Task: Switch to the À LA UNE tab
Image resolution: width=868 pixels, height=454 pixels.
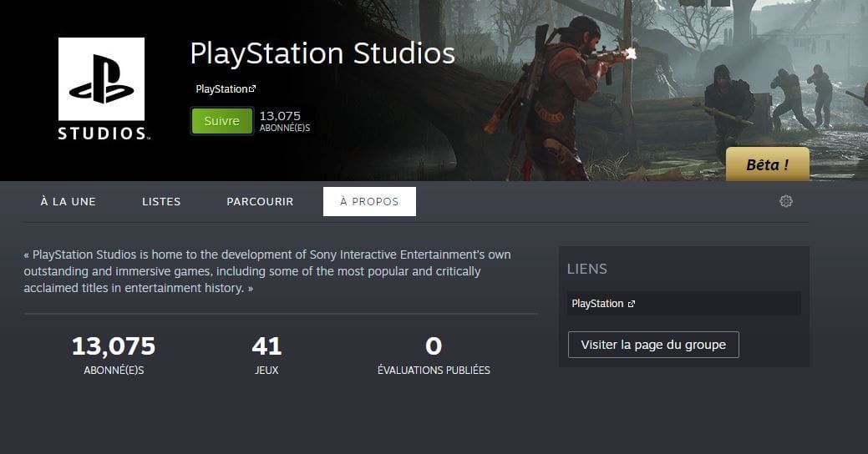Action: click(69, 202)
